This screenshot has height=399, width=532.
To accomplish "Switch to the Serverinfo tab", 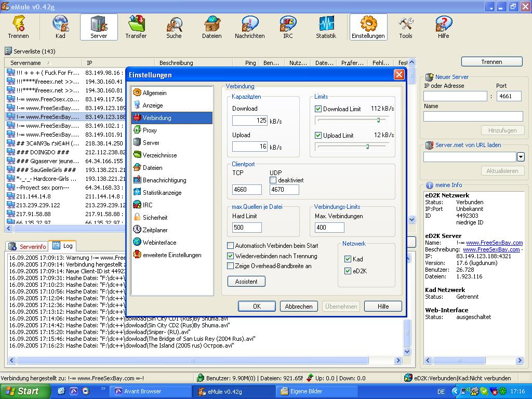I will pyautogui.click(x=28, y=246).
